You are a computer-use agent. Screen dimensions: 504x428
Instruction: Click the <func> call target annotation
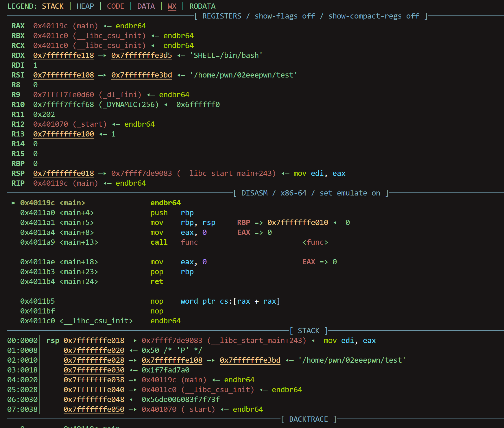tap(315, 242)
